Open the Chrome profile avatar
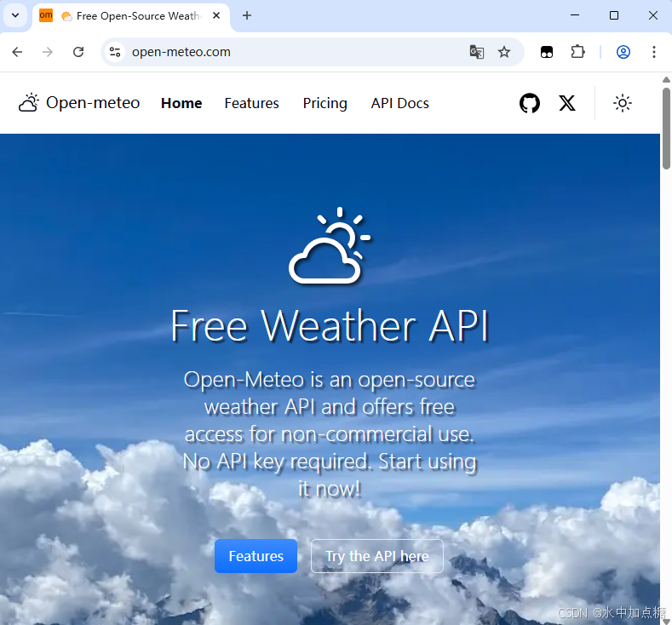672x625 pixels. point(623,52)
